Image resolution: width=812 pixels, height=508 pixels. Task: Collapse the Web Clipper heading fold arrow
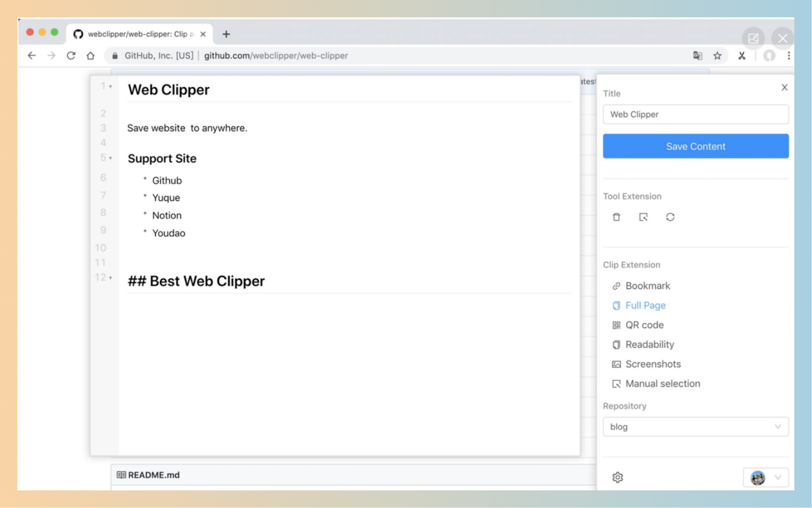click(111, 86)
